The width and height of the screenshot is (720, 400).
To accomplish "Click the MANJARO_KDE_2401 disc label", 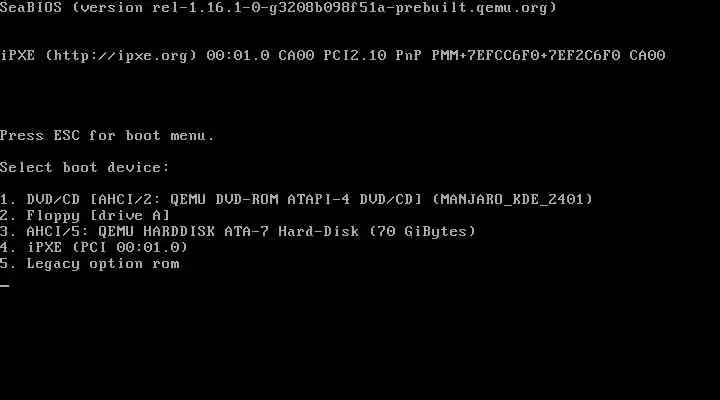I will (512, 199).
